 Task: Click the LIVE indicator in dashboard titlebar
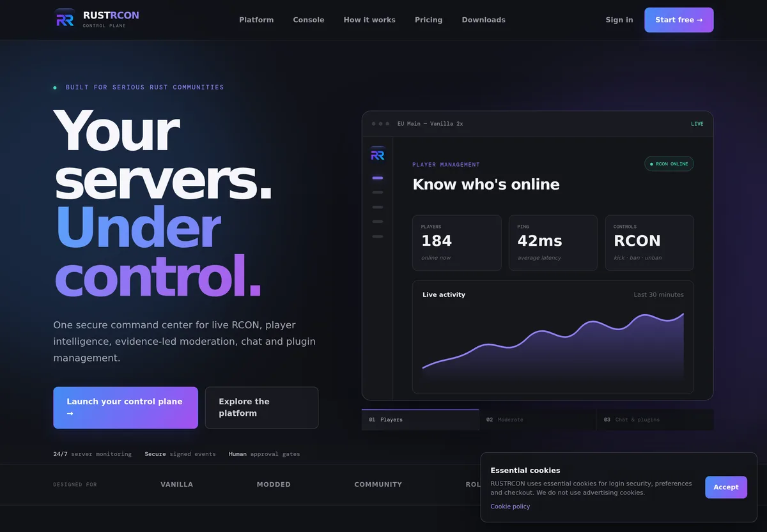coord(697,124)
